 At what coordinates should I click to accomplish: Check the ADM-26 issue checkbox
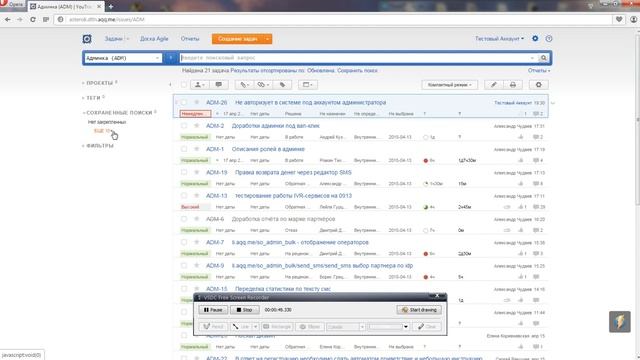[184, 102]
